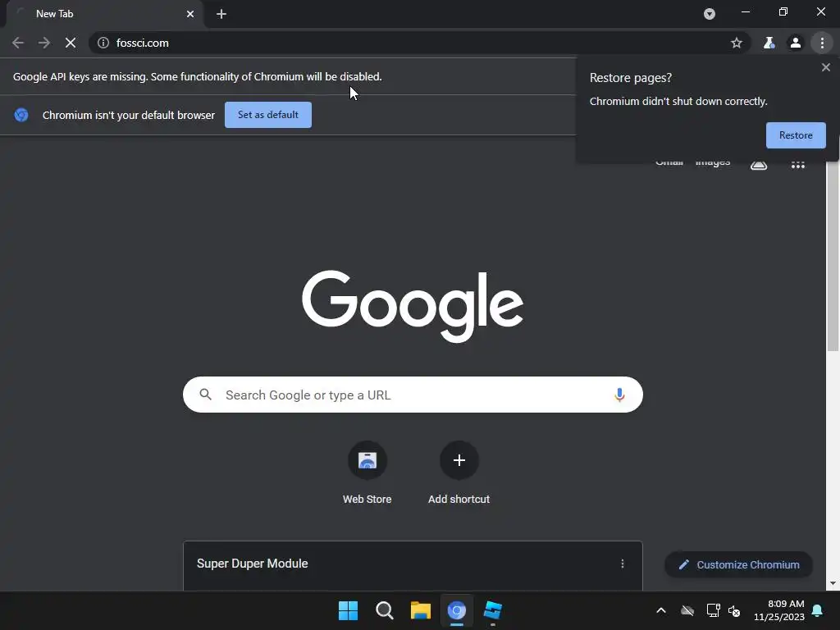Open clock showing 8:09 AM
This screenshot has height=630, width=840.
coord(779,610)
